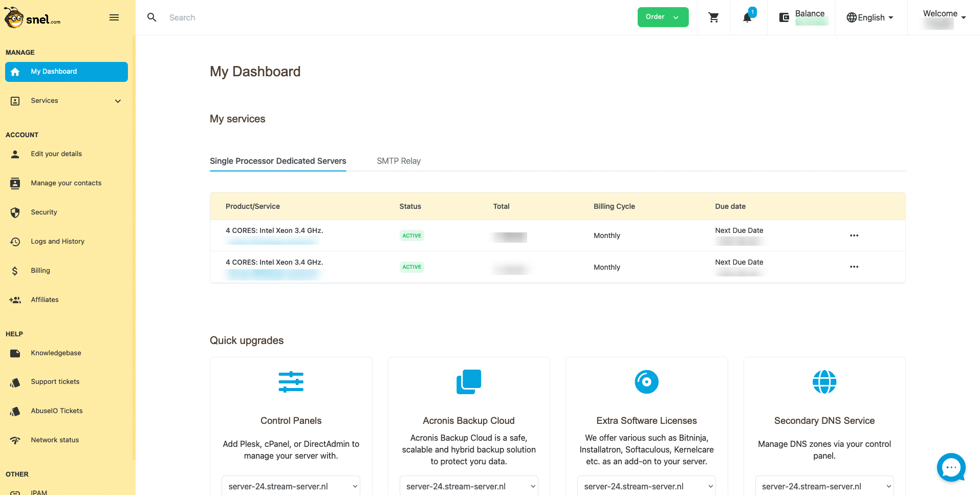
Task: Click ACTIVE status badge in second row
Action: [x=412, y=267]
